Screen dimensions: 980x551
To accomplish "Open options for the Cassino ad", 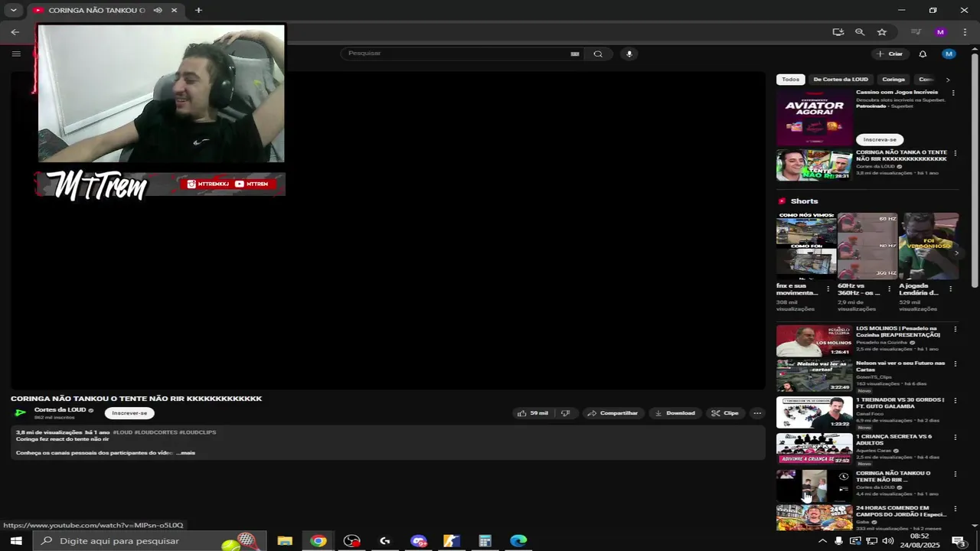I will click(953, 93).
